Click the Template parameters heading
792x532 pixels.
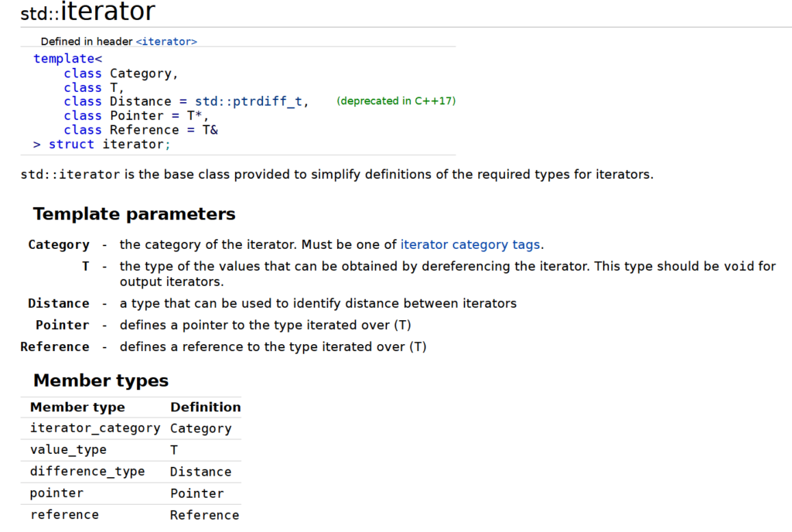click(134, 213)
